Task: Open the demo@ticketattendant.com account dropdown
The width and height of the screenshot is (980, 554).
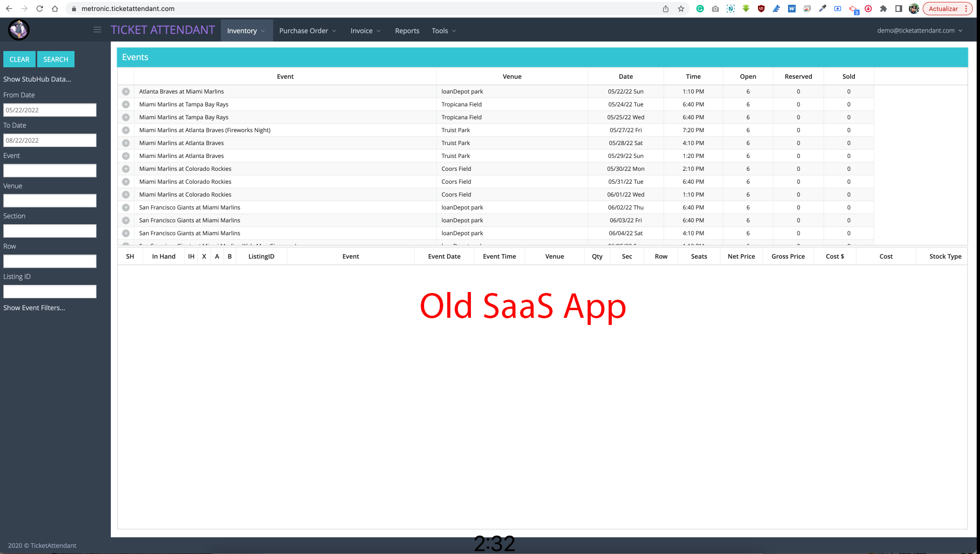Action: (x=919, y=31)
